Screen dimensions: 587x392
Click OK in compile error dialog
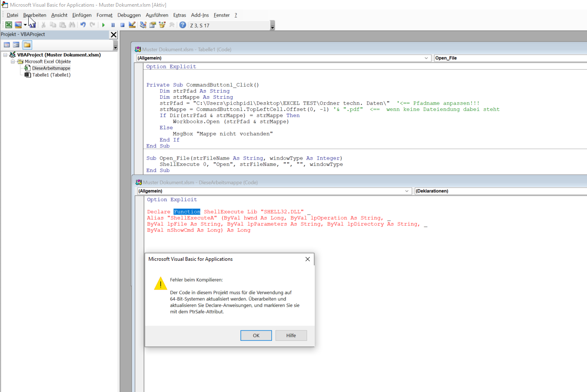[x=256, y=335]
